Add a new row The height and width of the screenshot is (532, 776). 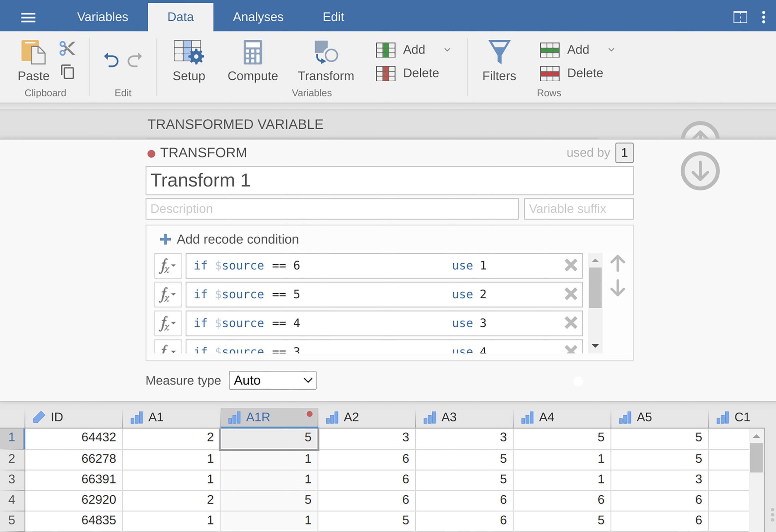pos(565,50)
